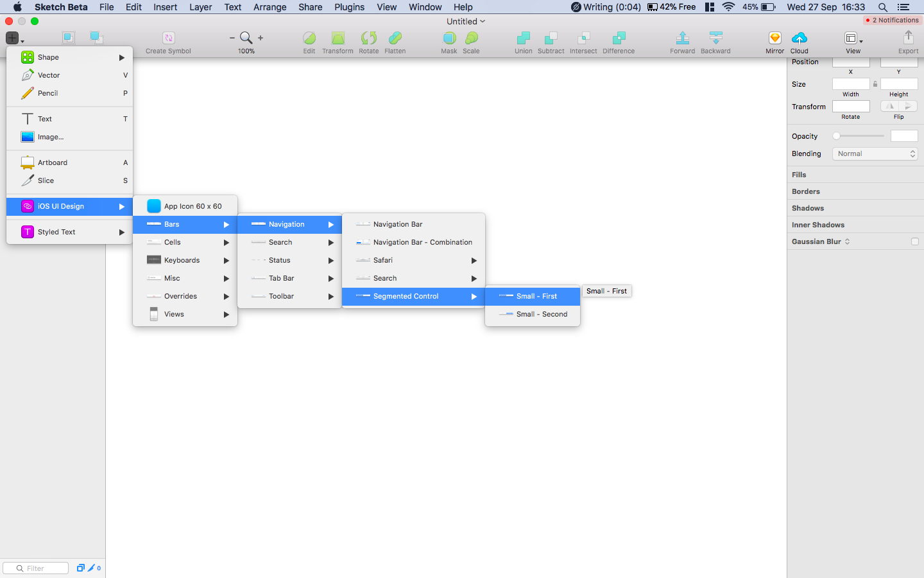Image resolution: width=924 pixels, height=578 pixels.
Task: Click the Intersect boolean icon
Action: 583,38
